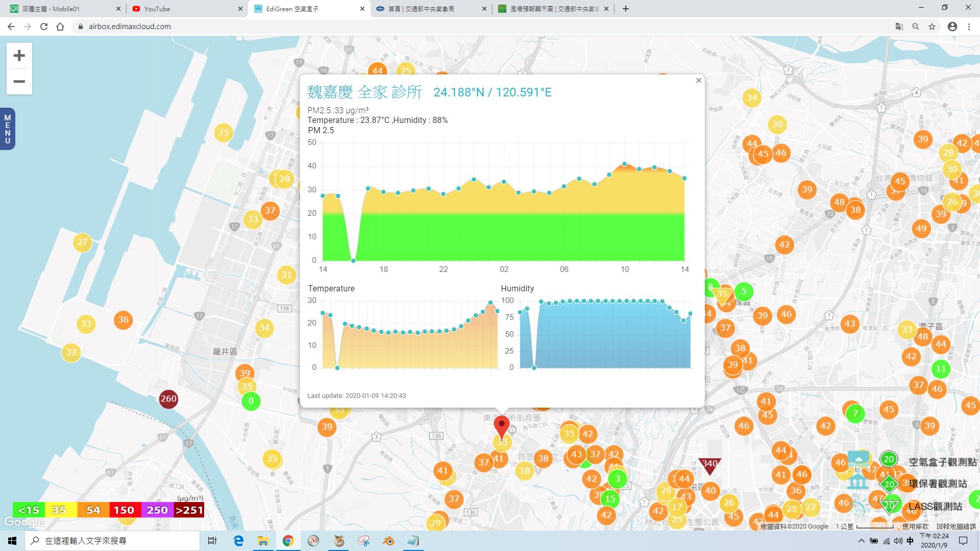
Task: Open the Google logo link on map
Action: 23,522
